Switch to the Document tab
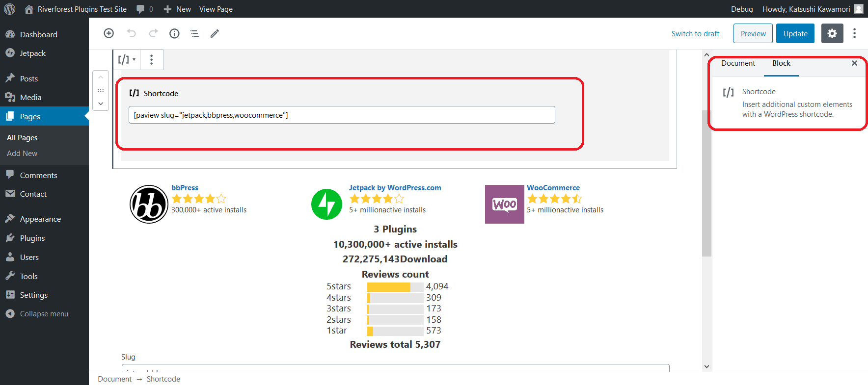The image size is (868, 385). click(738, 63)
